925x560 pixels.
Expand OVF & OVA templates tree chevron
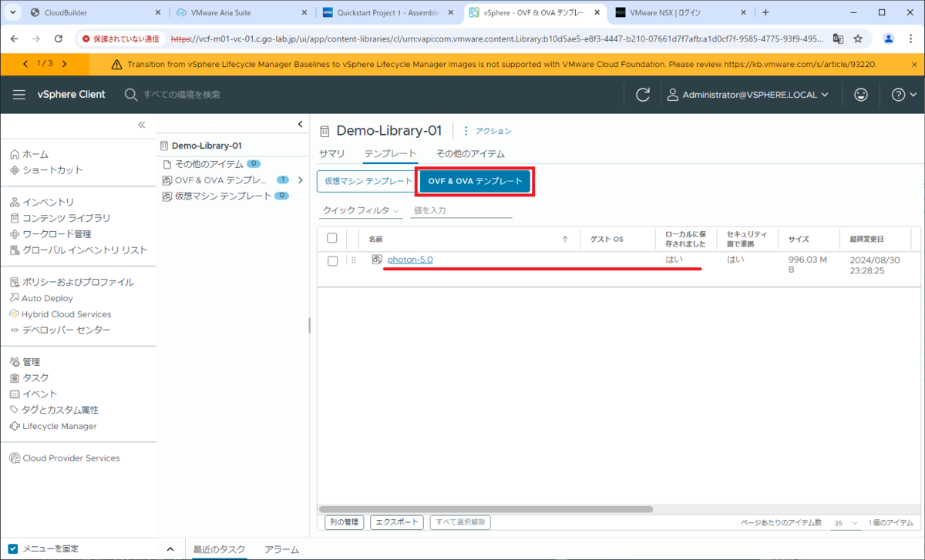pos(301,180)
